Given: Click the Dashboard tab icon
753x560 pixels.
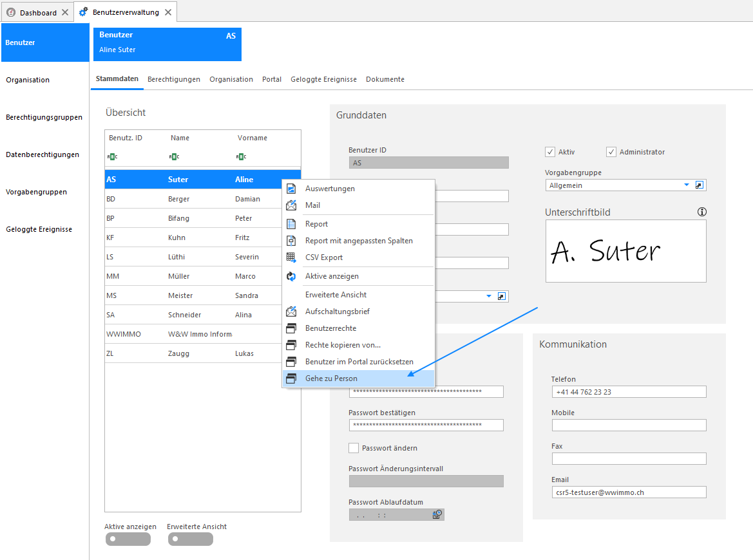Looking at the screenshot, I should click(x=11, y=12).
